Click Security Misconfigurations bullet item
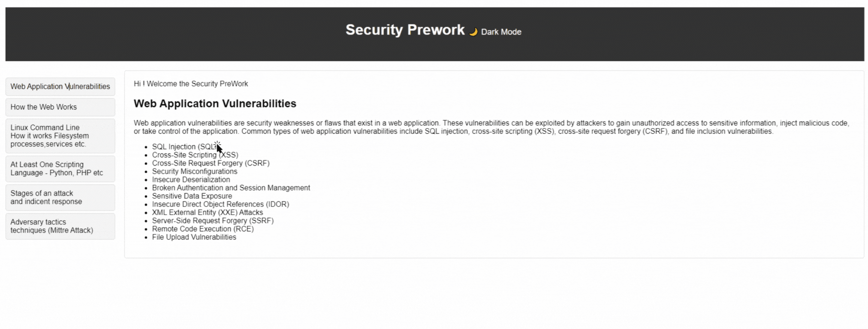The height and width of the screenshot is (329, 868). pos(194,171)
